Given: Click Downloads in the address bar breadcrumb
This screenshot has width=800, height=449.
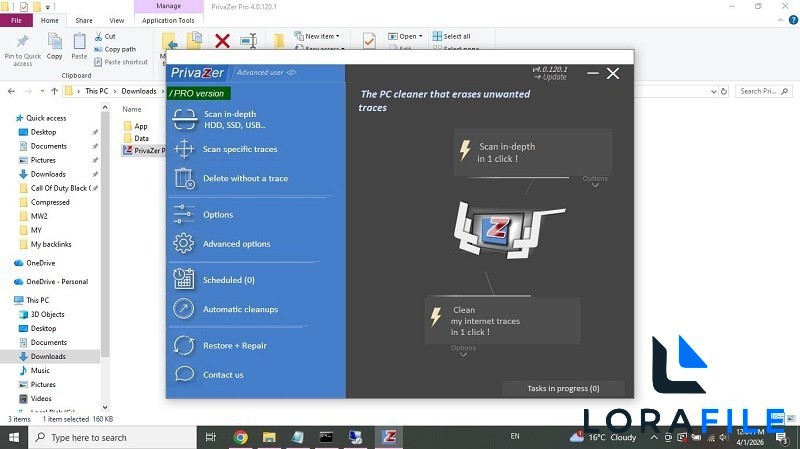Looking at the screenshot, I should click(139, 91).
